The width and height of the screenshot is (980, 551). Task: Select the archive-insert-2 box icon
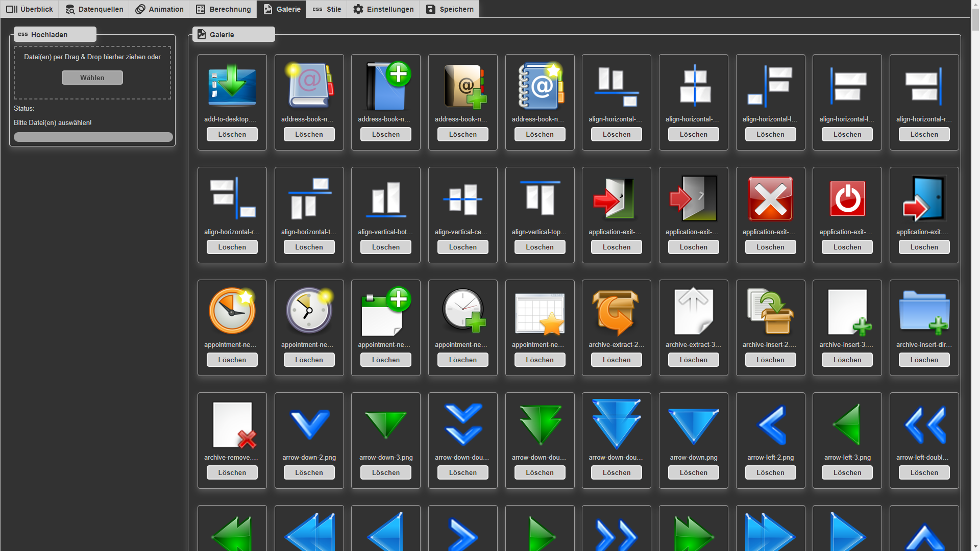coord(770,311)
